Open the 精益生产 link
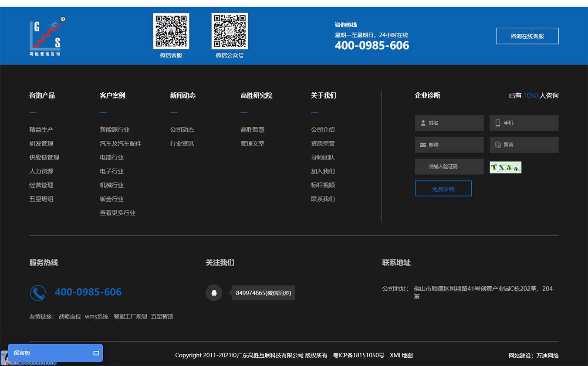 coord(41,129)
